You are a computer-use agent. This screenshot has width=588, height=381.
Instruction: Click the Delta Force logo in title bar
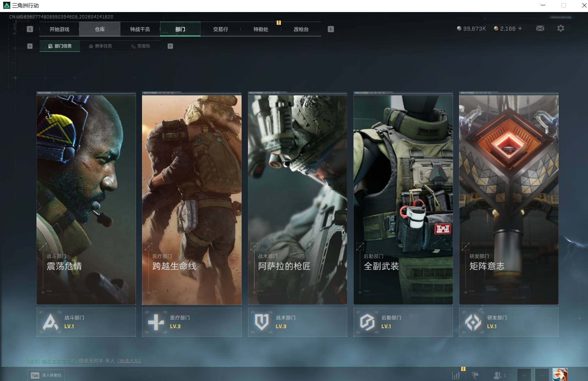6,5
